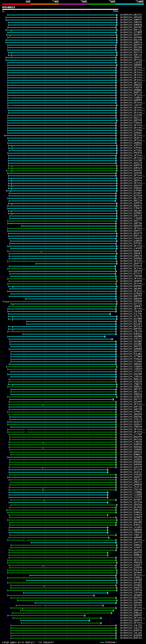Click hit label UniRef100_Q4R5P9
Screen dimensions: 146x644
tap(131, 100)
